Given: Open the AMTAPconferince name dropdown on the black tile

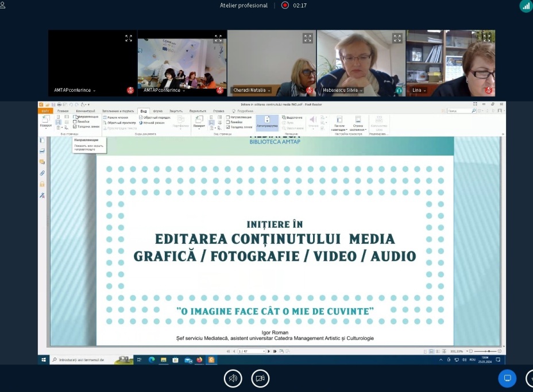Looking at the screenshot, I should click(x=75, y=90).
